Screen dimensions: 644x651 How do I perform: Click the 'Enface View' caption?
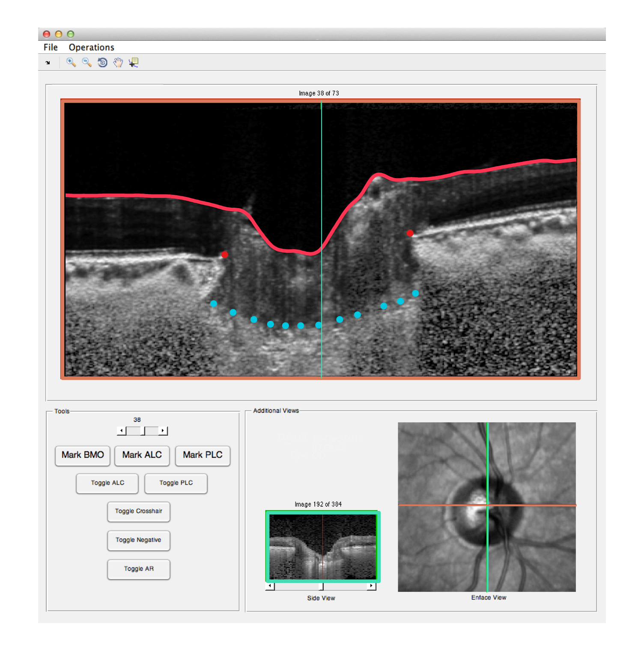[489, 597]
